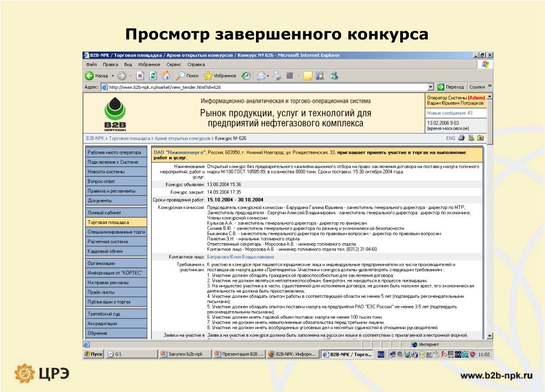Open Третейский суд sidebar item
Viewport: 545px width, 392px height.
(x=116, y=314)
